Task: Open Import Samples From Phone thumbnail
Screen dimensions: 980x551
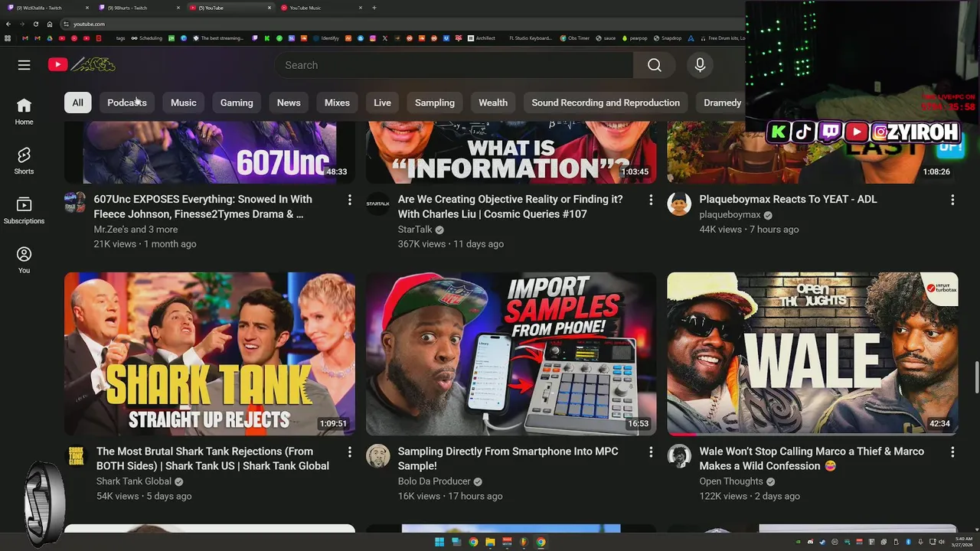Action: coord(511,354)
